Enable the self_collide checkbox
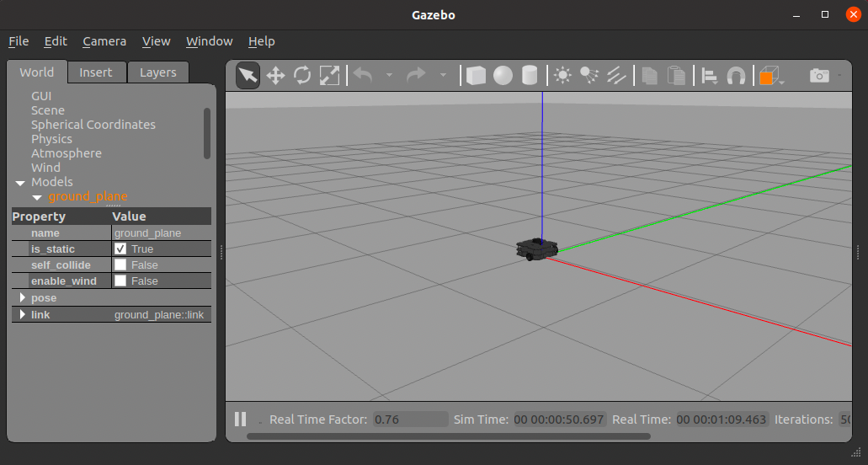Image resolution: width=868 pixels, height=465 pixels. (x=120, y=265)
